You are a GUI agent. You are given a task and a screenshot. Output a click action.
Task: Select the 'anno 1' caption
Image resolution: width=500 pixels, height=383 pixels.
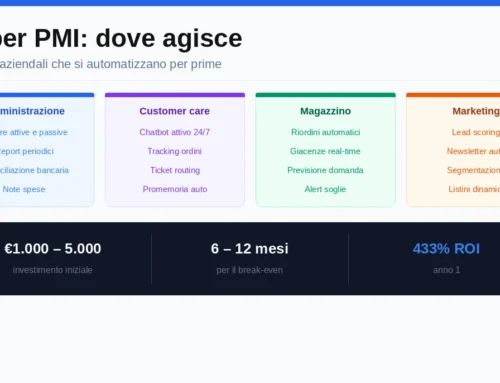coord(446,270)
